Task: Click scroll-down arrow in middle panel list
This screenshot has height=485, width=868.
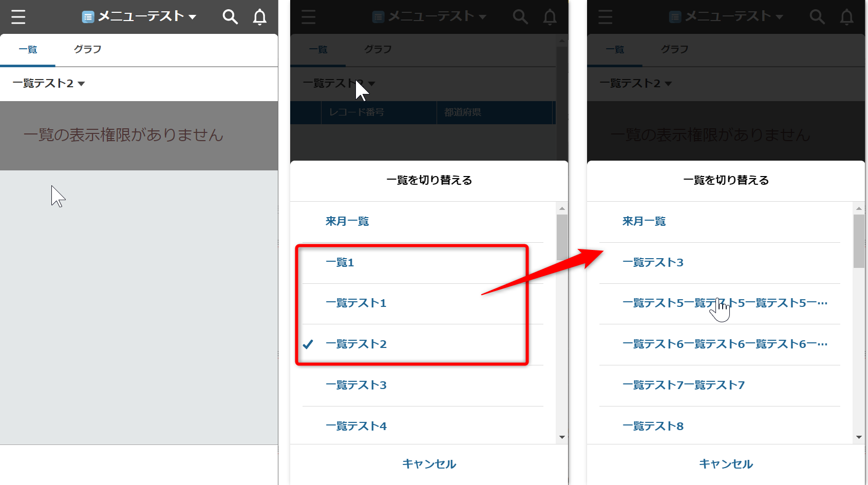Action: coord(562,437)
